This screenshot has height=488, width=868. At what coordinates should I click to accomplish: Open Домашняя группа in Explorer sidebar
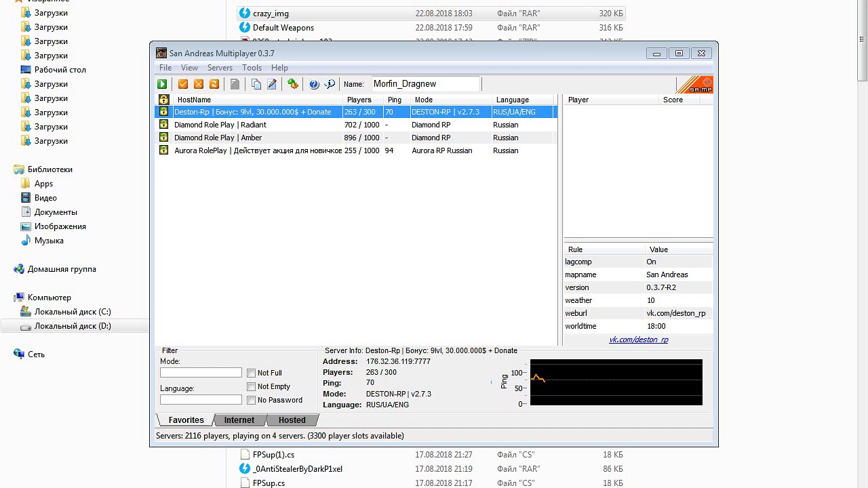[x=62, y=269]
